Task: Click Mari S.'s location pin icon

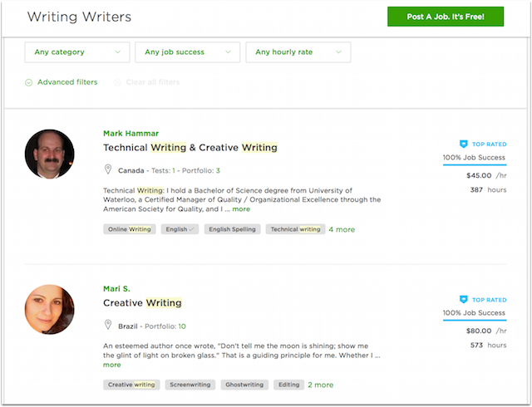Action: click(x=108, y=325)
